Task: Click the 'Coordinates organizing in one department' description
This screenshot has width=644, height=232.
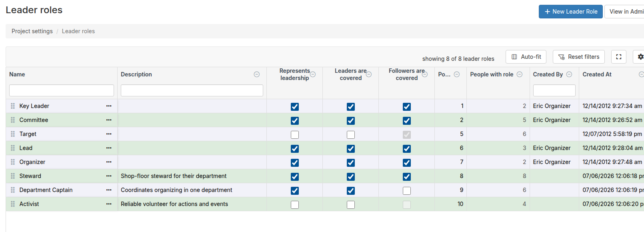Action: 176,190
